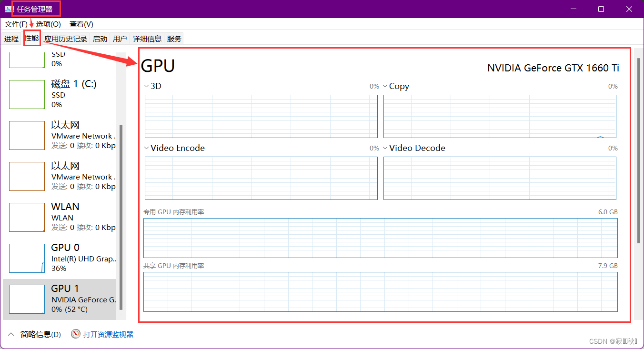The image size is (644, 349).
Task: Click the NVIDIA GeForce GTX 1660 Ti label
Action: click(x=553, y=68)
